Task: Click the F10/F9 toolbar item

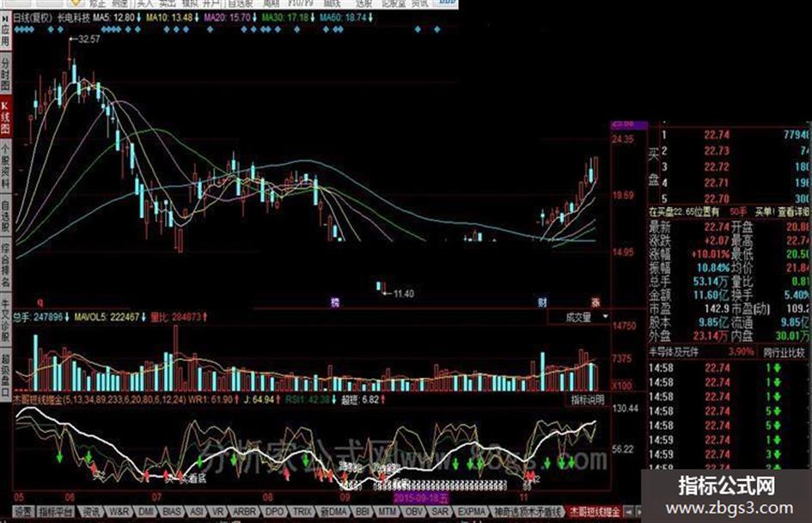Action: [302, 3]
